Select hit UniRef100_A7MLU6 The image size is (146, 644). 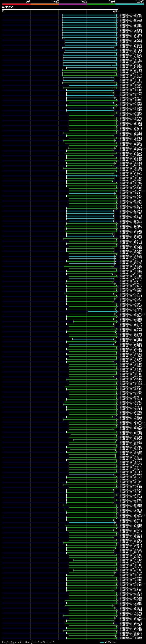pos(131,555)
